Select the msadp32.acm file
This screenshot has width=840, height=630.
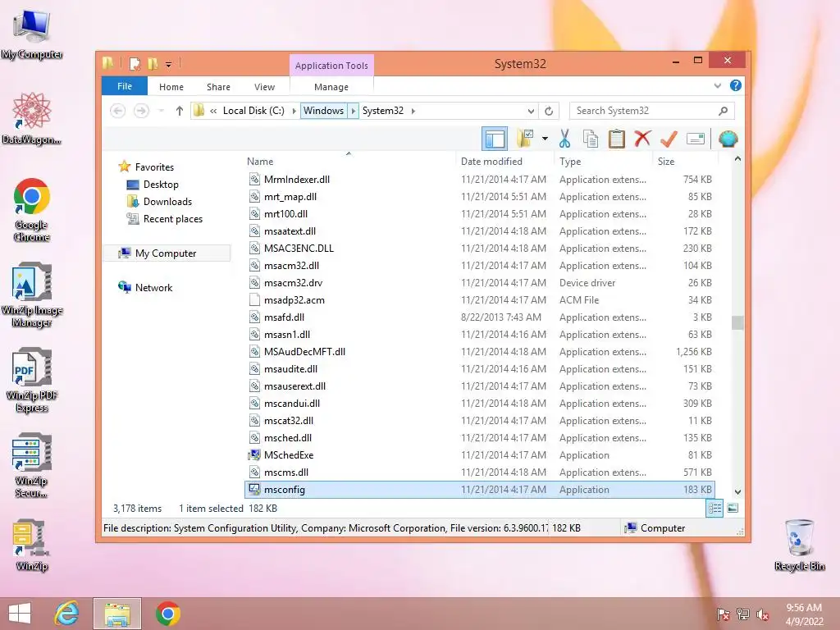tap(480, 300)
